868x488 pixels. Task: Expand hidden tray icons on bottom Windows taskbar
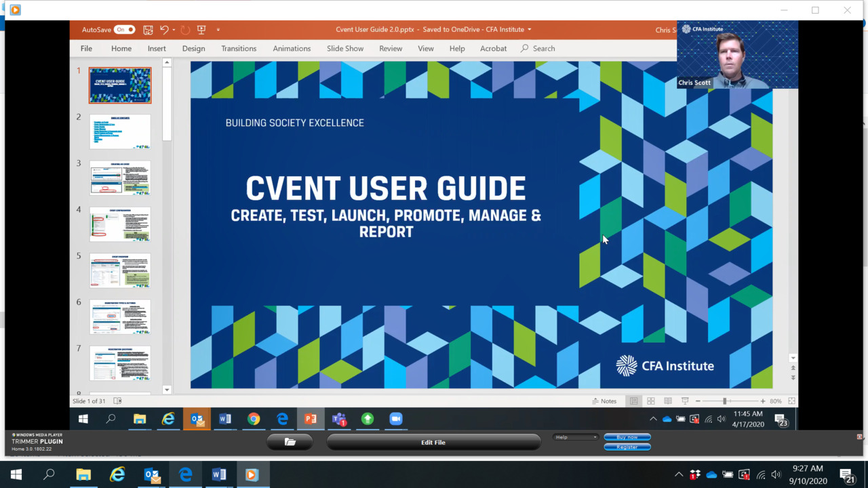[x=679, y=475]
